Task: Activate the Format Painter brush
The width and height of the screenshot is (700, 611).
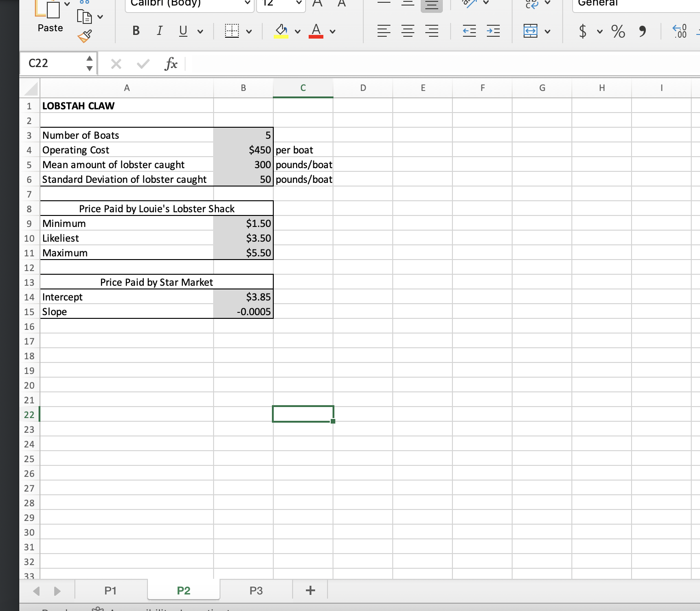Action: tap(85, 36)
